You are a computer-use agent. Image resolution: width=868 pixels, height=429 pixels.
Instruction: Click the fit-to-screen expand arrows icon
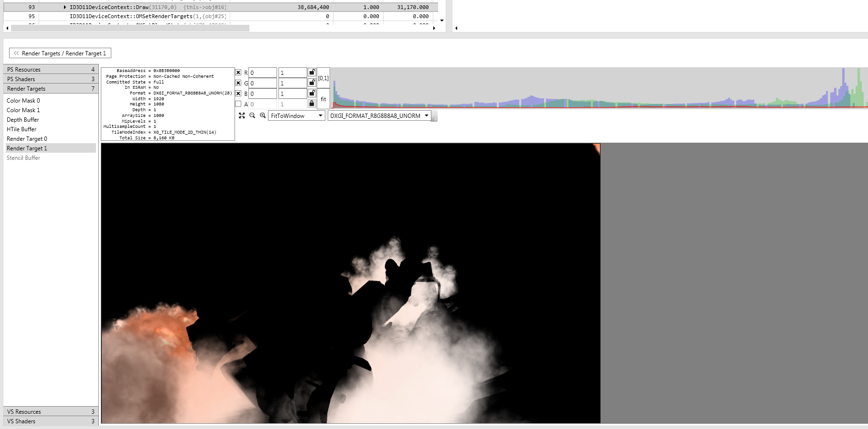(x=242, y=115)
